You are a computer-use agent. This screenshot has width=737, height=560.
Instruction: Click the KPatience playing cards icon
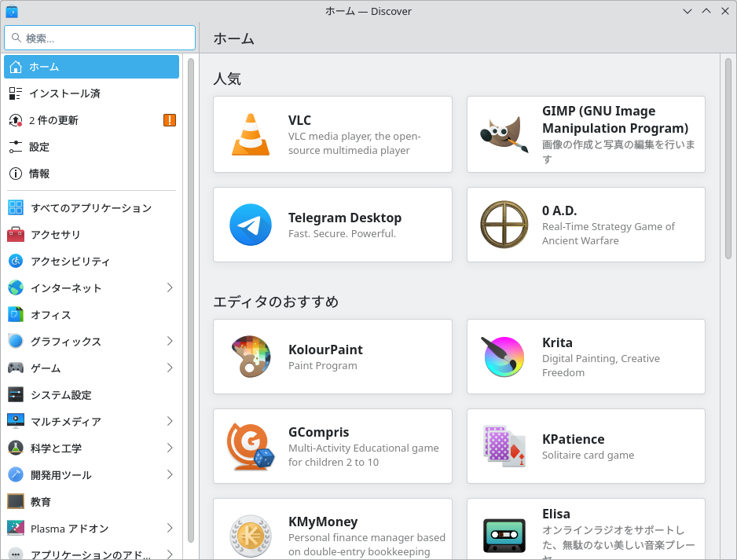tap(504, 446)
